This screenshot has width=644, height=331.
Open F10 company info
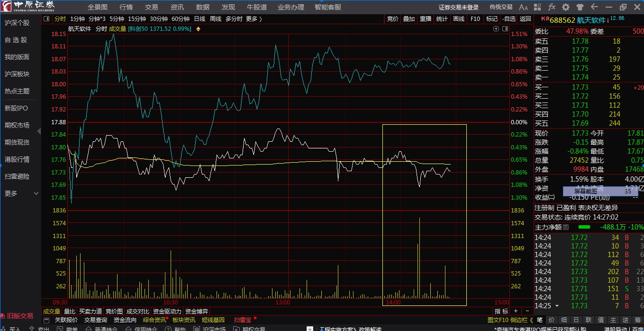pos(475,19)
